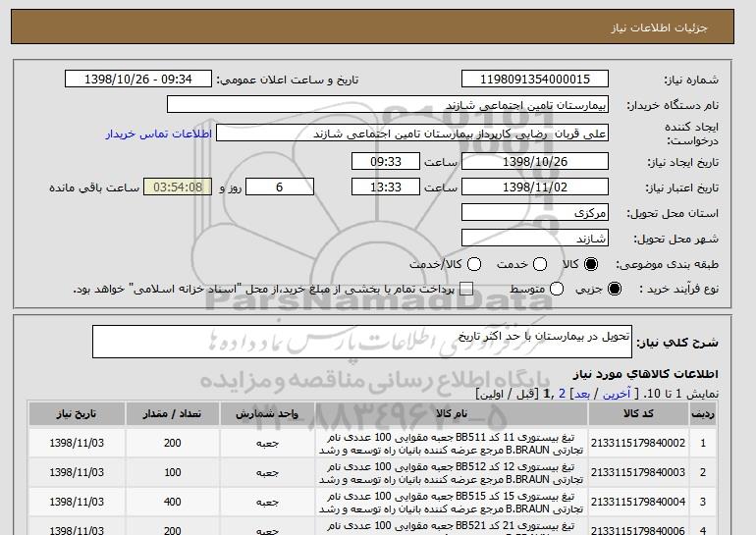Click the شرح کلی نیاز text area
Viewport: 756px width, 535px height.
(x=362, y=342)
